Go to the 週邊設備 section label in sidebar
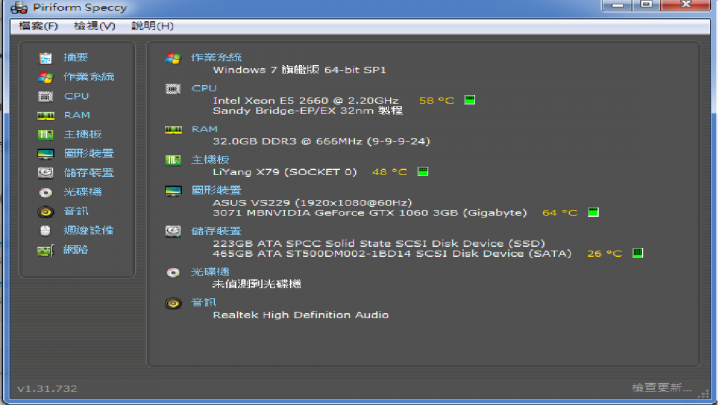This screenshot has width=720, height=405. [x=89, y=231]
